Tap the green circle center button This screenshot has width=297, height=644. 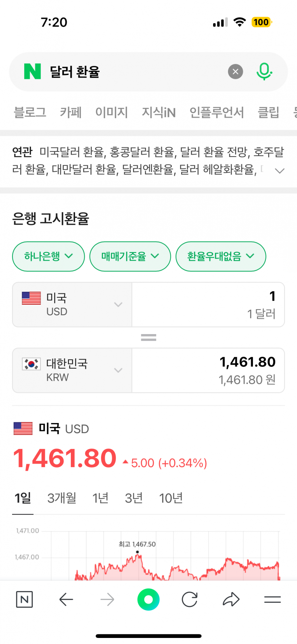[148, 600]
